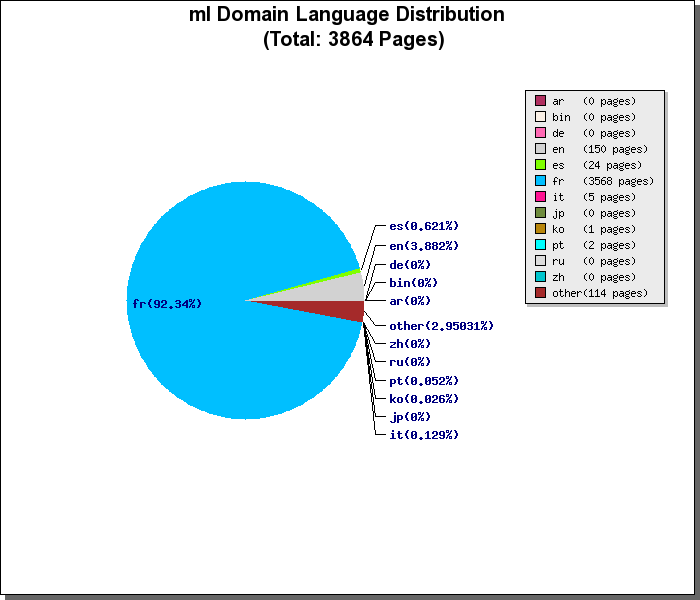Click the en(3.882%) label
The width and height of the screenshot is (700, 600).
click(x=424, y=246)
